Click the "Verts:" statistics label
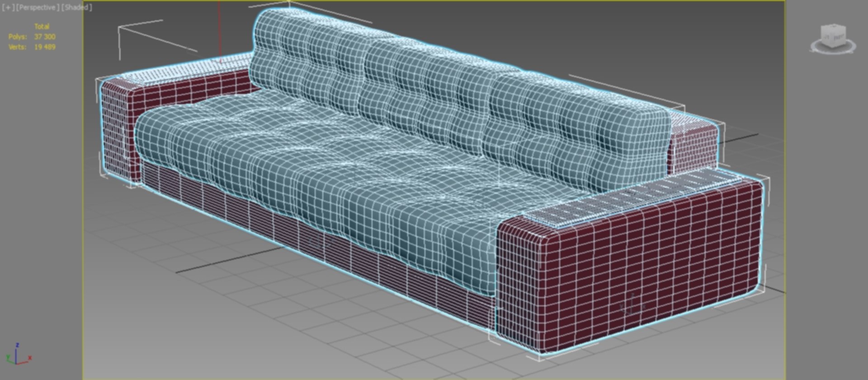The image size is (868, 380). point(18,47)
